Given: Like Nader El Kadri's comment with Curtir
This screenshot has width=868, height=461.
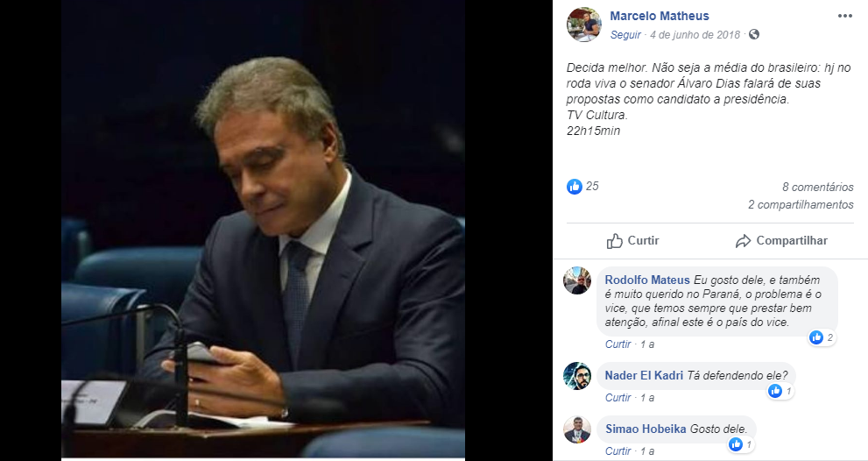Looking at the screenshot, I should 617,397.
